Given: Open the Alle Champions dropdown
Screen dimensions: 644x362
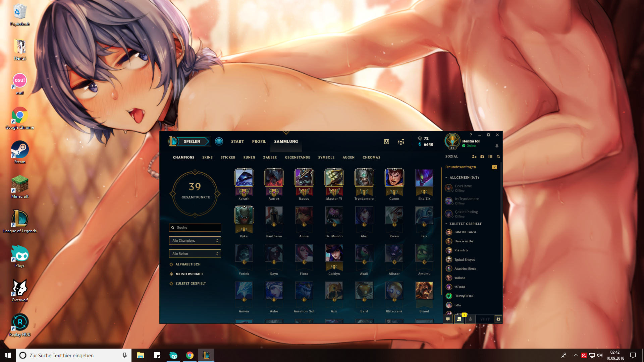Looking at the screenshot, I should coord(195,241).
